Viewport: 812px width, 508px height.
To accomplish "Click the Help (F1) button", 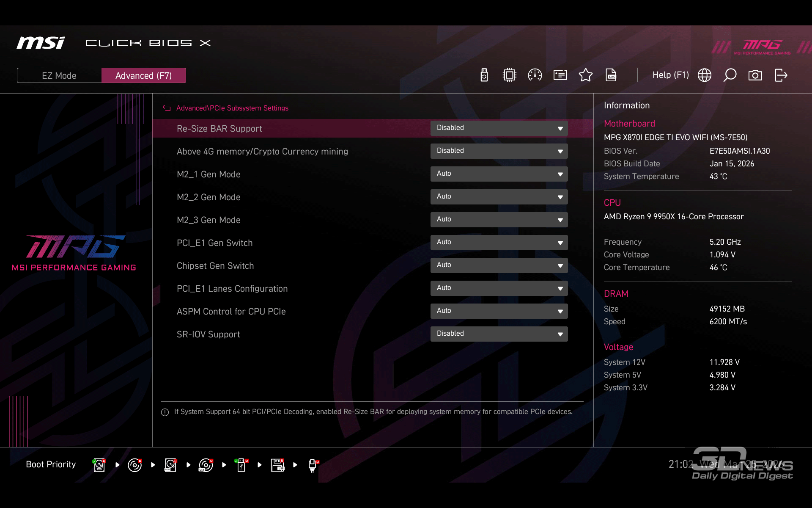I will 670,75.
